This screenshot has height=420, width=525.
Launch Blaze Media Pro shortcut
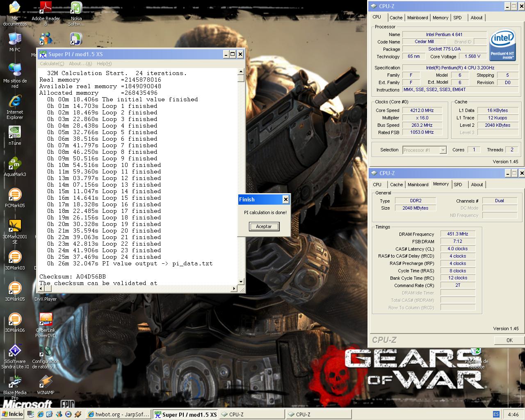15,388
